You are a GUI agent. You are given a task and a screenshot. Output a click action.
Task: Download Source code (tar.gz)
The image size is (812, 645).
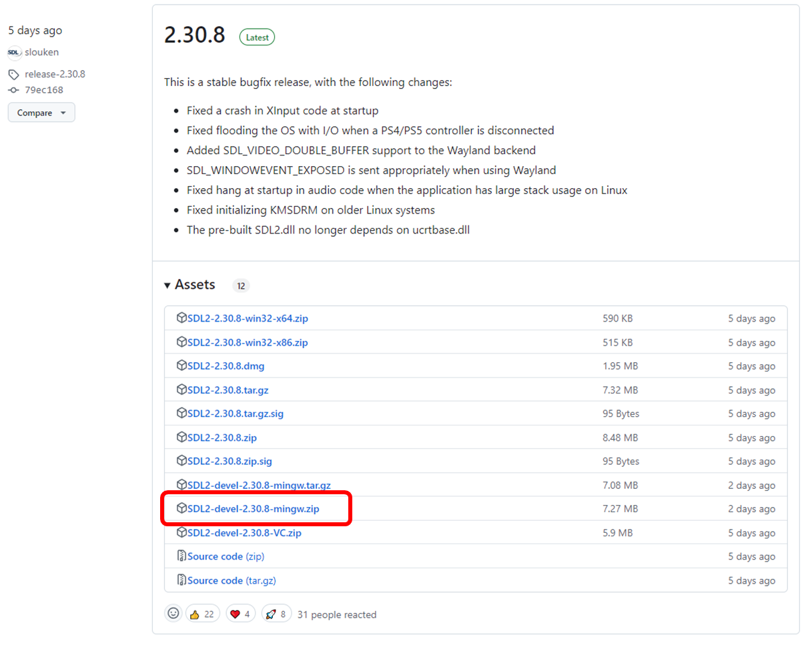coord(232,581)
